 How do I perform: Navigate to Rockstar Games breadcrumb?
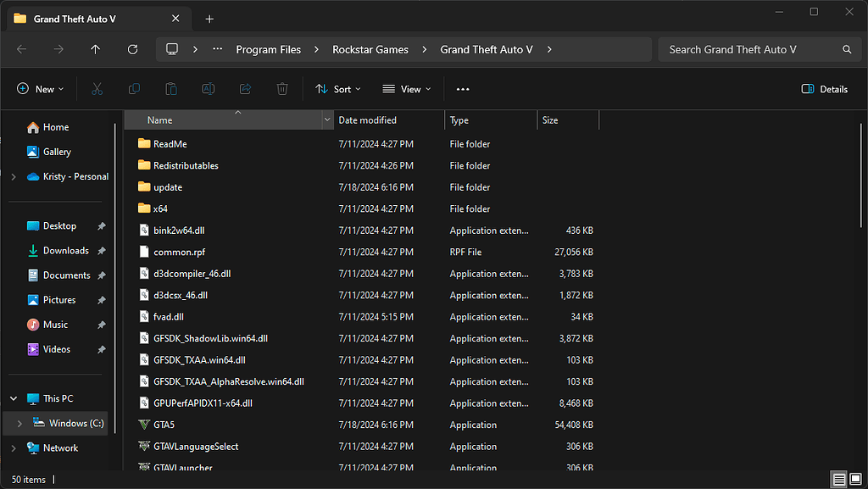[x=370, y=49]
